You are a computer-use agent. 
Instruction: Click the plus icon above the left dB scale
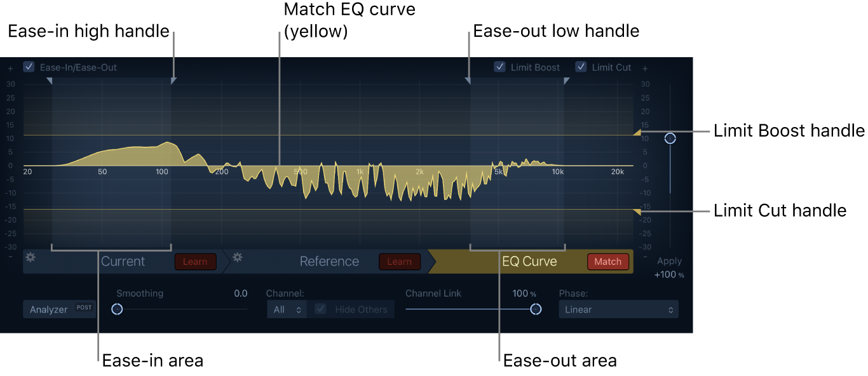pos(10,67)
